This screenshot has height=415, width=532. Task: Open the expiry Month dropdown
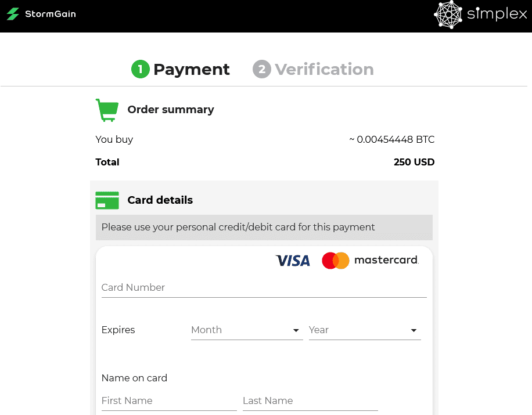(247, 330)
